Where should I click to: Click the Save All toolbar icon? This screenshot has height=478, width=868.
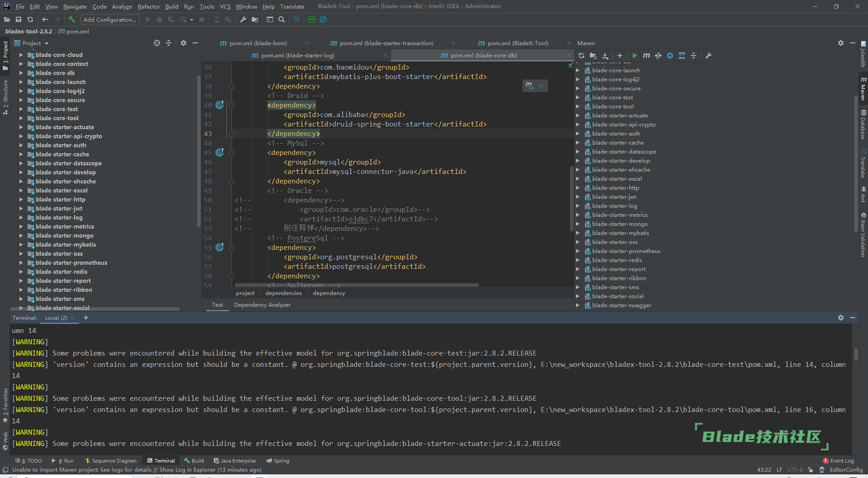click(19, 19)
